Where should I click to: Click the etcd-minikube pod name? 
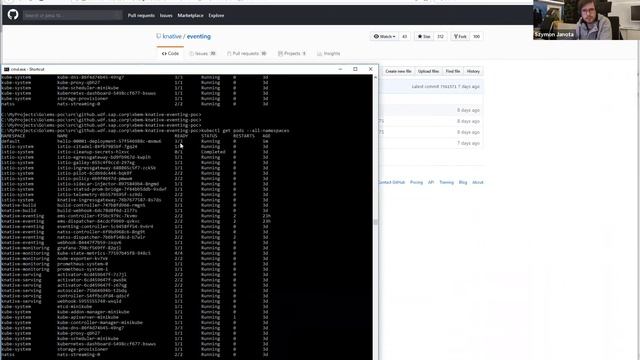(x=74, y=307)
